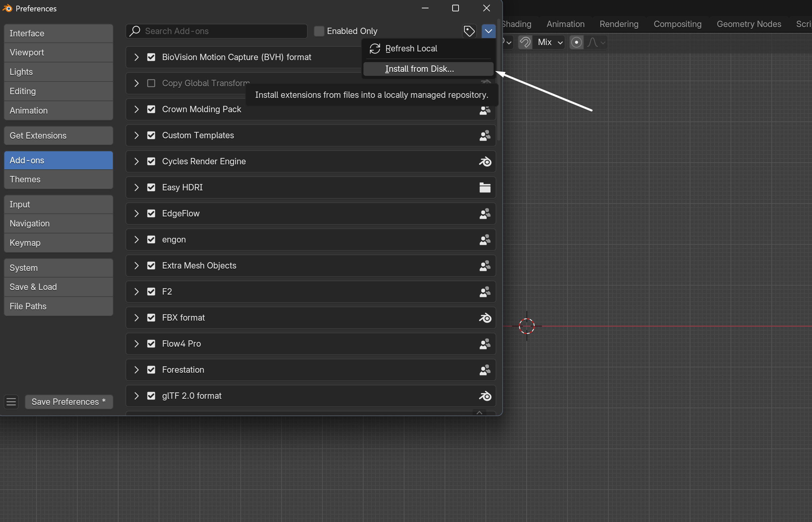Open the Preferences hamburger menu icon

click(11, 402)
